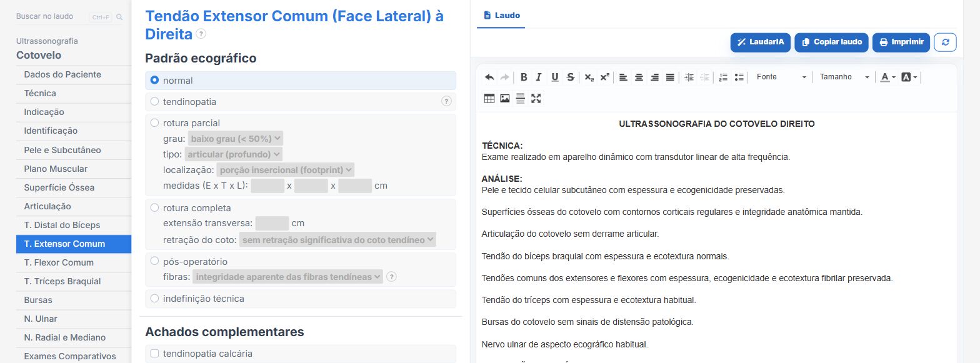Justify the text
This screenshot has height=363, width=980.
[670, 77]
